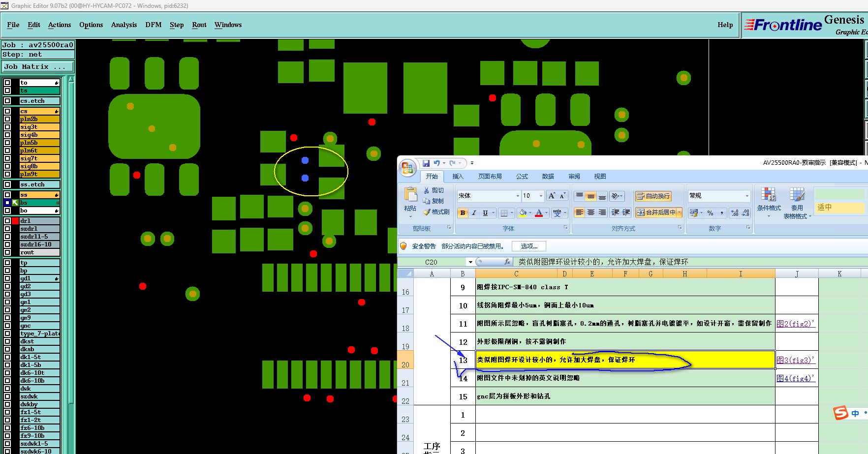The image size is (868, 454).
Task: Apply percent style to cell
Action: pos(710,213)
